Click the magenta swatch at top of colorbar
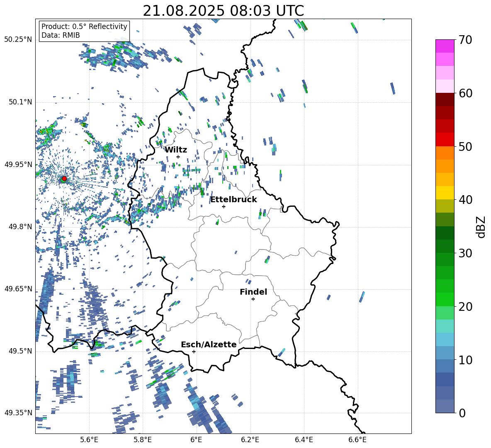Screen dimensions: 491x448 click(445, 46)
